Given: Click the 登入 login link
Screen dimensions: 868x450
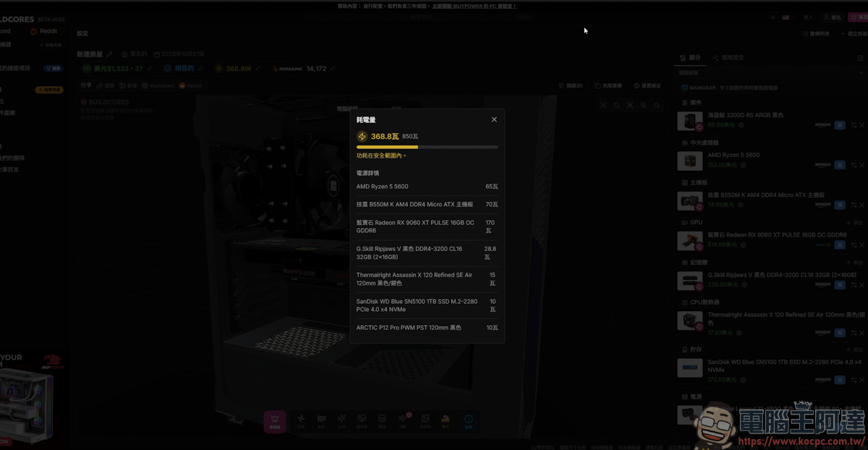Looking at the screenshot, I should 809,17.
